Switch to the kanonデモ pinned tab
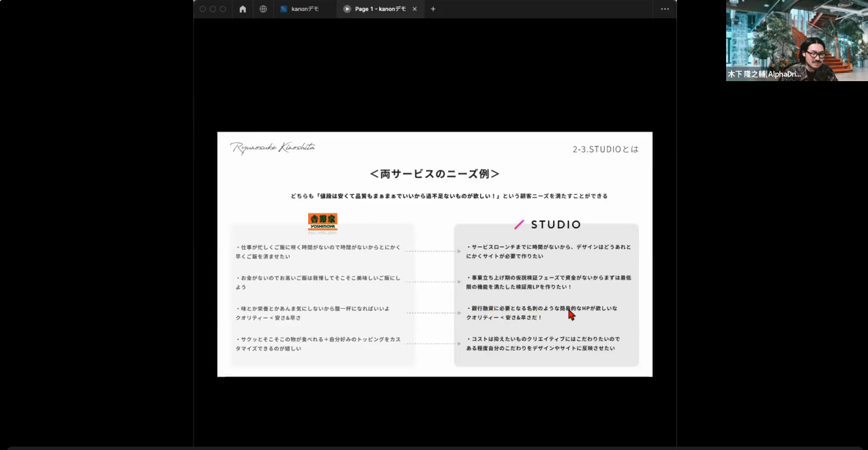 pos(305,9)
